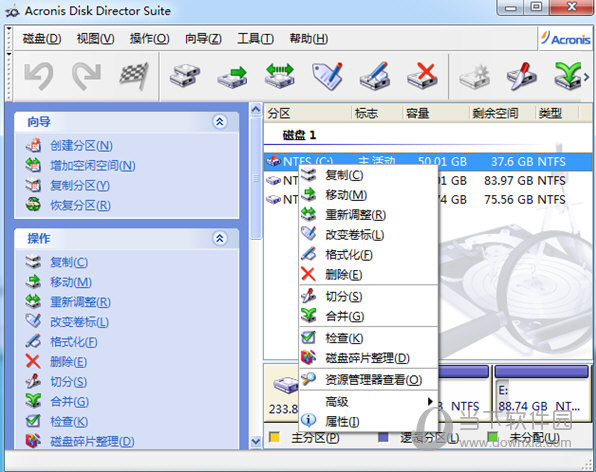The image size is (596, 472).
Task: Choose 移动(M) from the context menu
Action: pos(368,195)
